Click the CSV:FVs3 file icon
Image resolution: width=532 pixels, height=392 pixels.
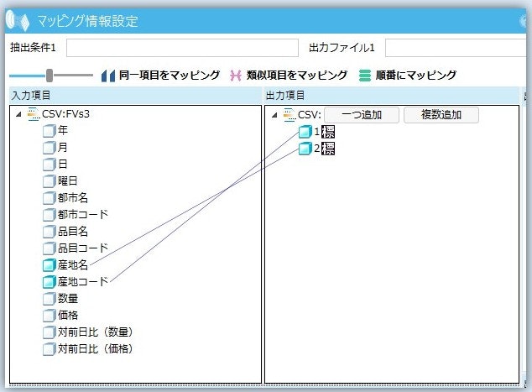pos(34,114)
